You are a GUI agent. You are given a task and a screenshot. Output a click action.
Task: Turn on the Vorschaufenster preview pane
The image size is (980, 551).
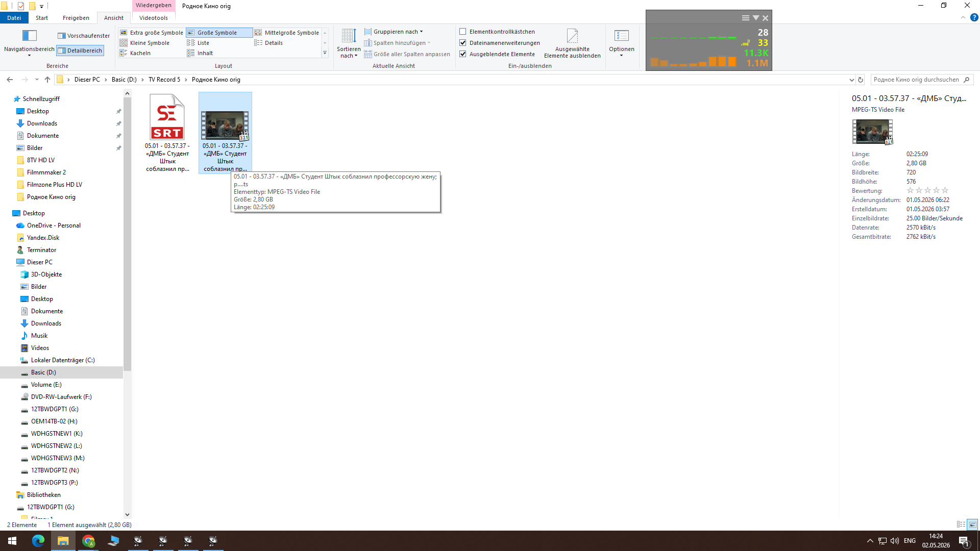[x=84, y=36]
